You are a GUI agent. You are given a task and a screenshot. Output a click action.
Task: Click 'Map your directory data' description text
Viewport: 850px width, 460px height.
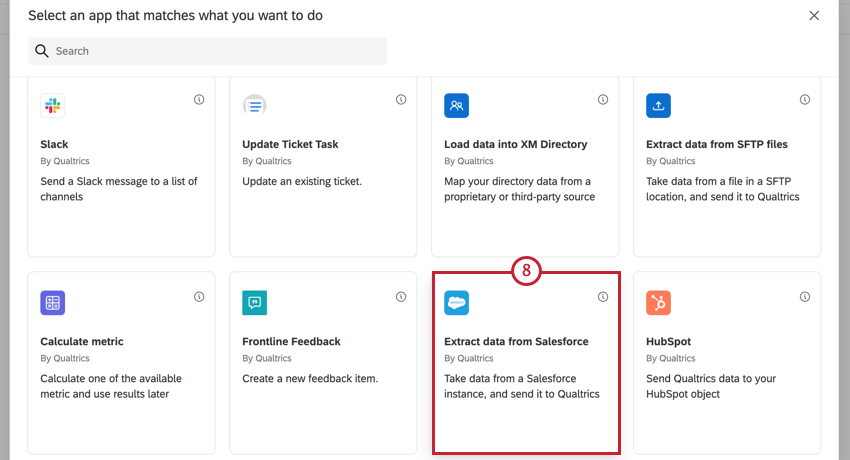coord(519,189)
